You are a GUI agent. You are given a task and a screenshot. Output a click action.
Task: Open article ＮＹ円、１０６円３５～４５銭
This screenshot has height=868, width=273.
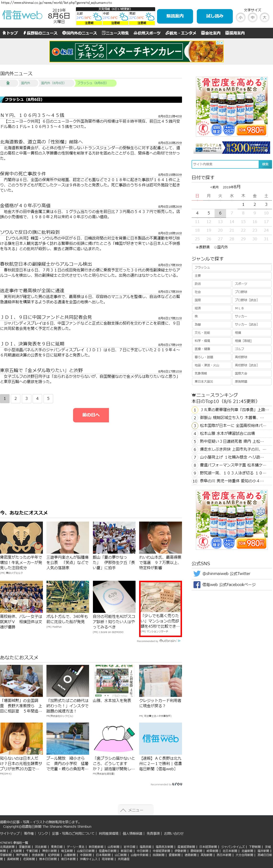tap(32, 115)
